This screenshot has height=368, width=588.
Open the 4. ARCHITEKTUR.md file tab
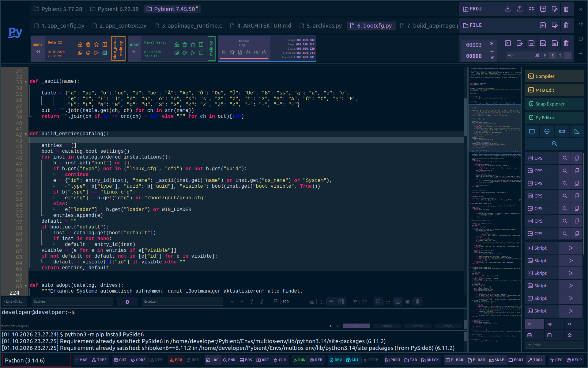coord(261,26)
